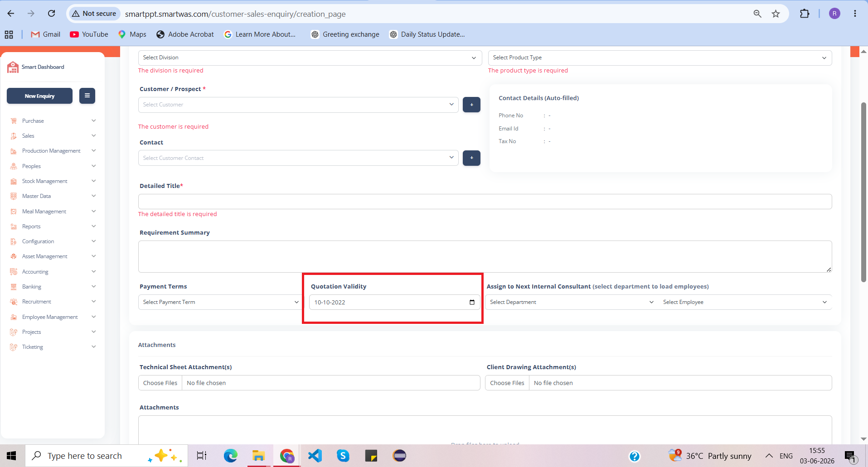Open File Explorer from the taskbar
The width and height of the screenshot is (868, 467).
tap(259, 456)
